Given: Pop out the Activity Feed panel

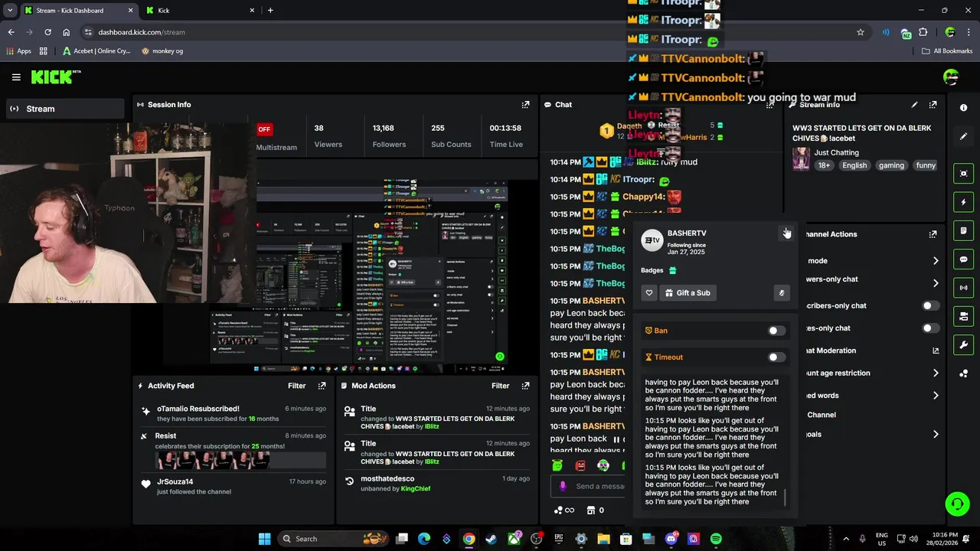Looking at the screenshot, I should 322,386.
